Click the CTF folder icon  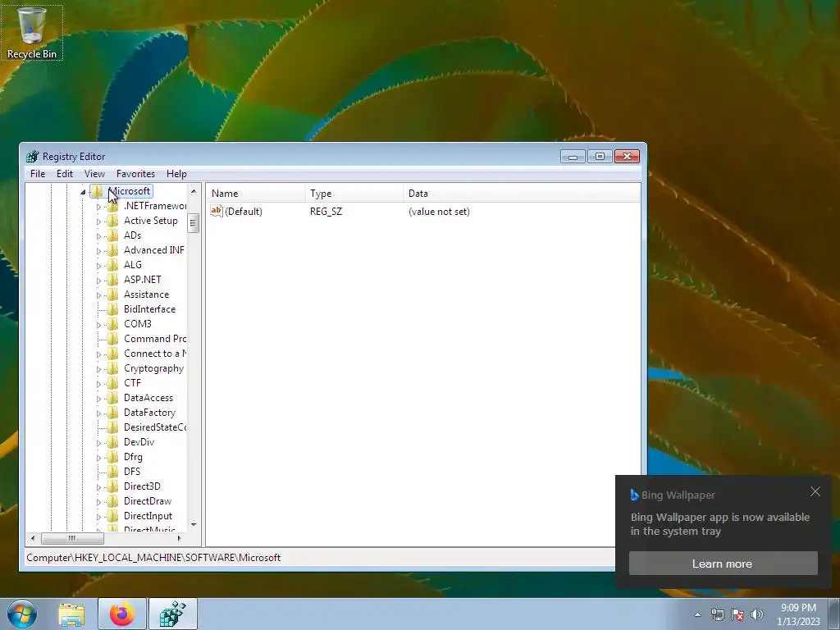[x=112, y=383]
